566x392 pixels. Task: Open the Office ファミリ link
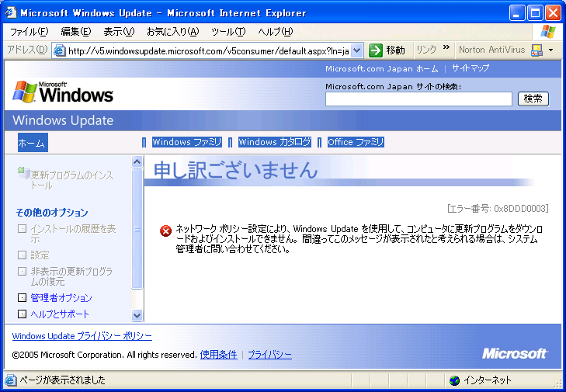tap(356, 142)
